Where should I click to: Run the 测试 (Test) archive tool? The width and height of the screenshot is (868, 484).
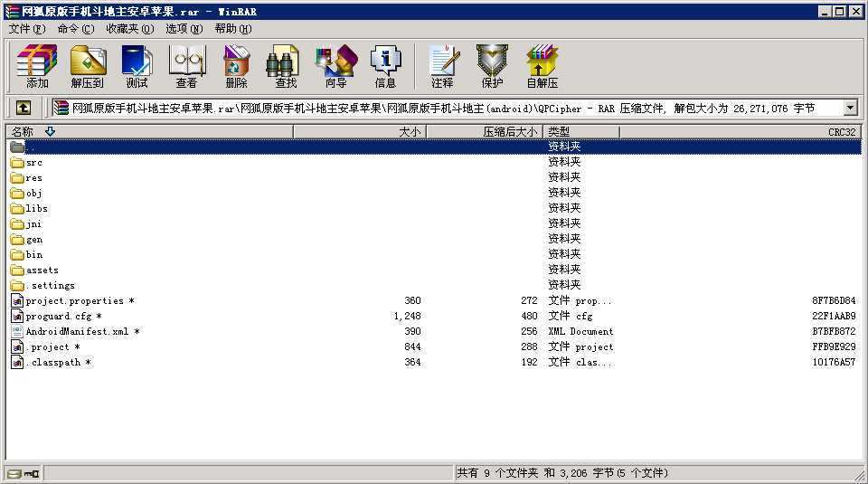pos(137,66)
